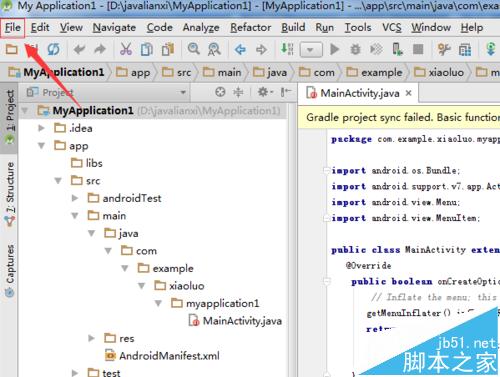Click the Undo arrow icon

pyautogui.click(x=79, y=50)
